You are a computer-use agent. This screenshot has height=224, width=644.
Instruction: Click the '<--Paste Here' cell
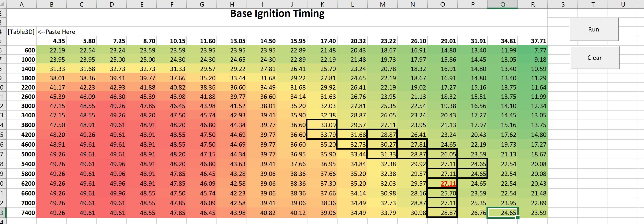click(56, 32)
